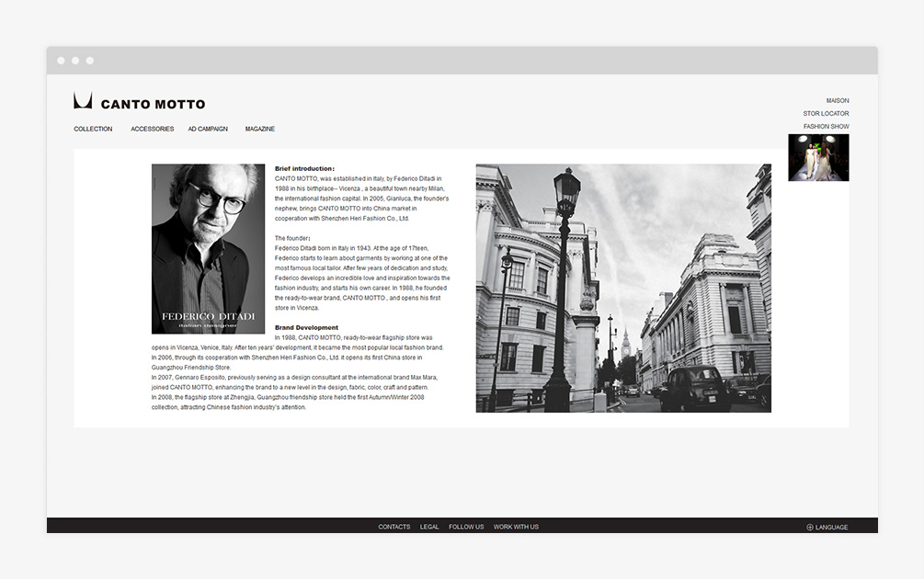Open the Stor Locator page

[x=826, y=114]
